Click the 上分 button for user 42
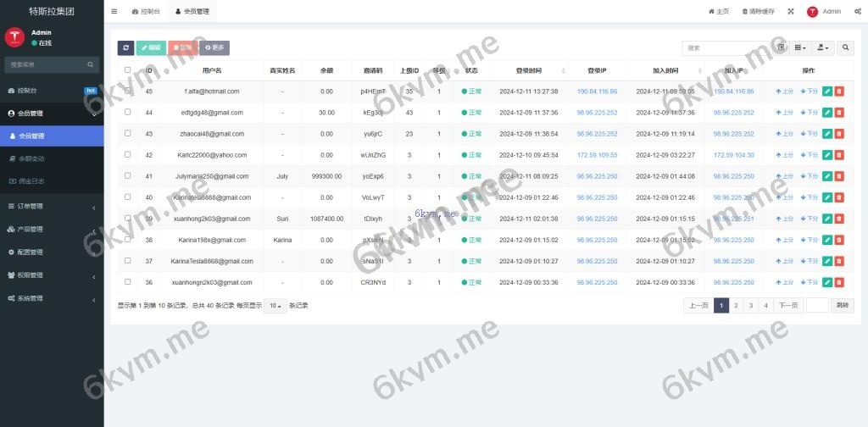868x427 pixels. pos(784,155)
